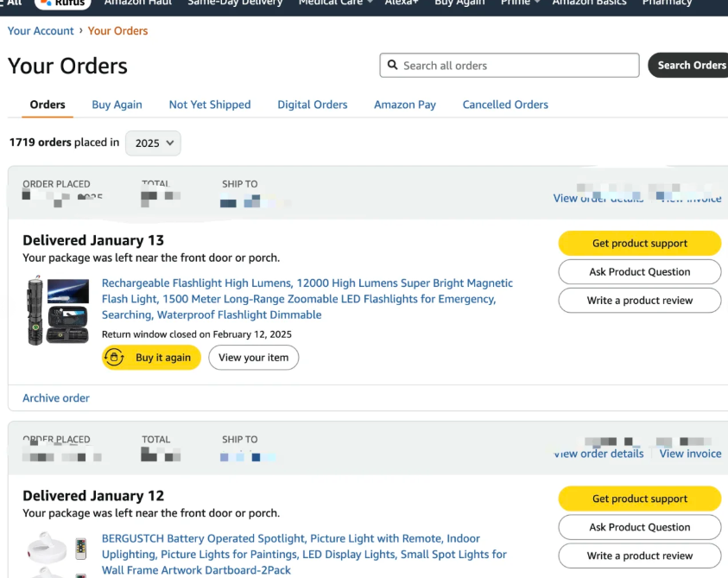
Task: Click the Archive order link
Action: pyautogui.click(x=56, y=398)
